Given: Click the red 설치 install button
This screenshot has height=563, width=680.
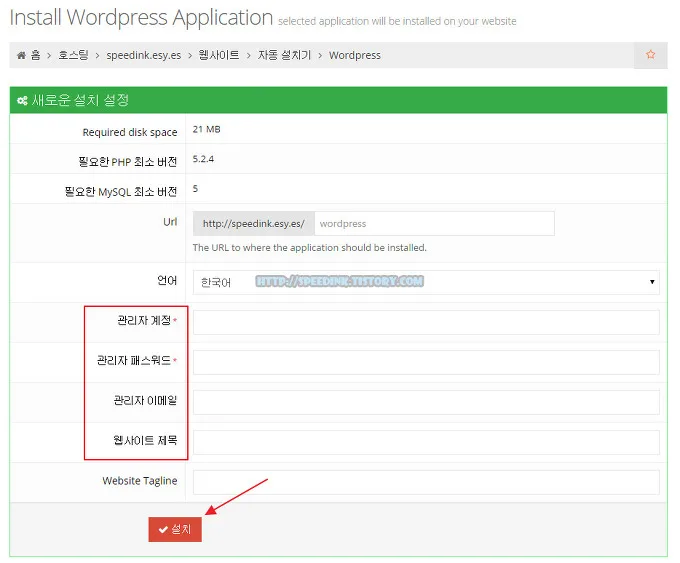Looking at the screenshot, I should click(175, 529).
